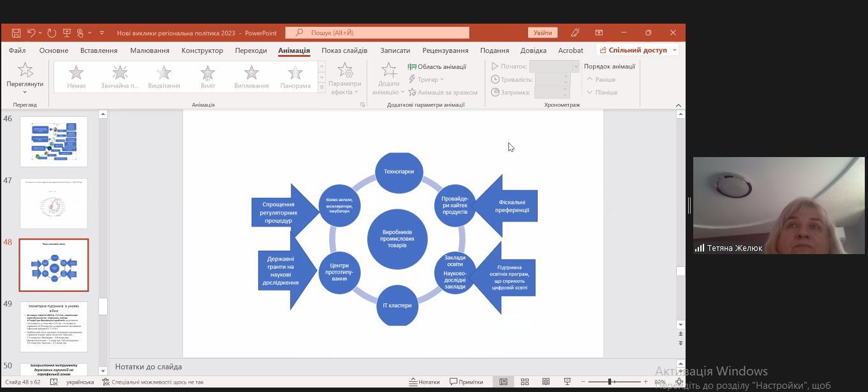Screen dimensions: 868x392
Task: Start slideshow from status bar icon
Action: [x=567, y=382]
